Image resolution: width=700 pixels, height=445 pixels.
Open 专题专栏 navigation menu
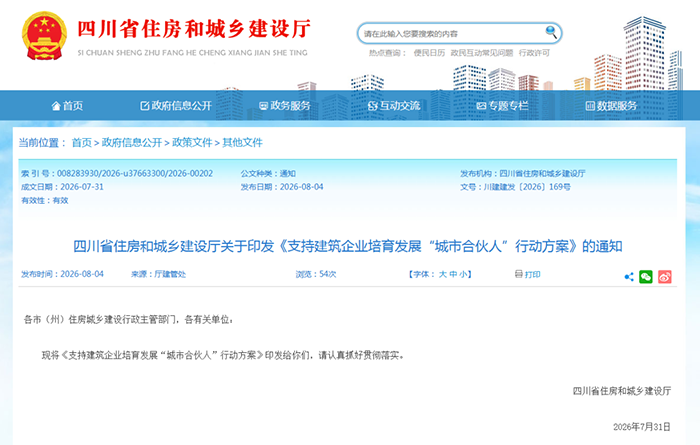click(502, 106)
